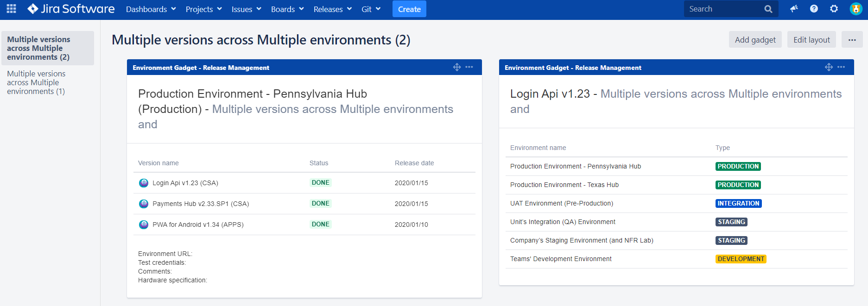Open the app switcher grid icon

click(12, 9)
